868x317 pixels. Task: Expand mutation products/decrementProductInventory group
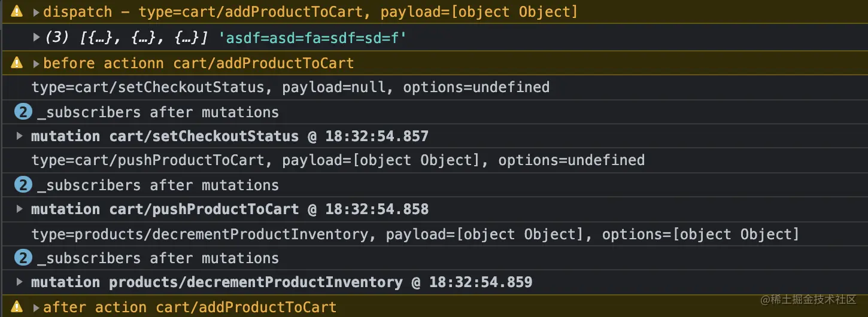click(20, 282)
